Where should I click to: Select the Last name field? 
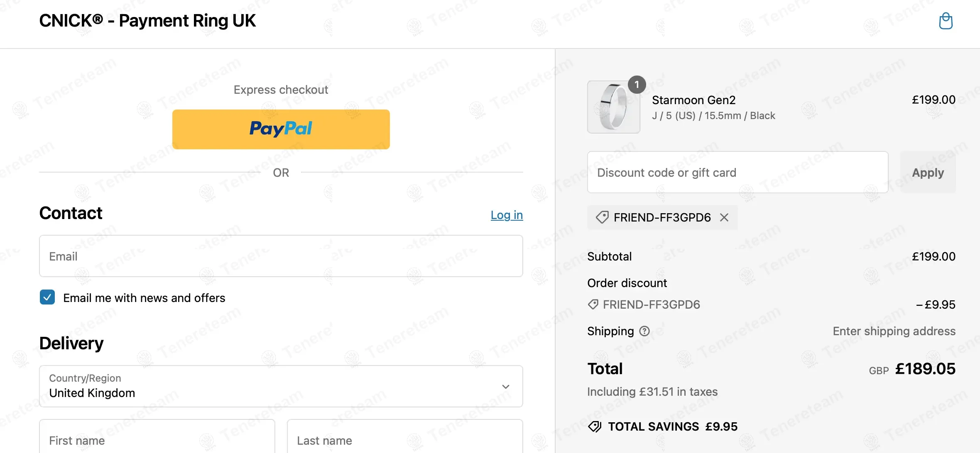tap(404, 439)
